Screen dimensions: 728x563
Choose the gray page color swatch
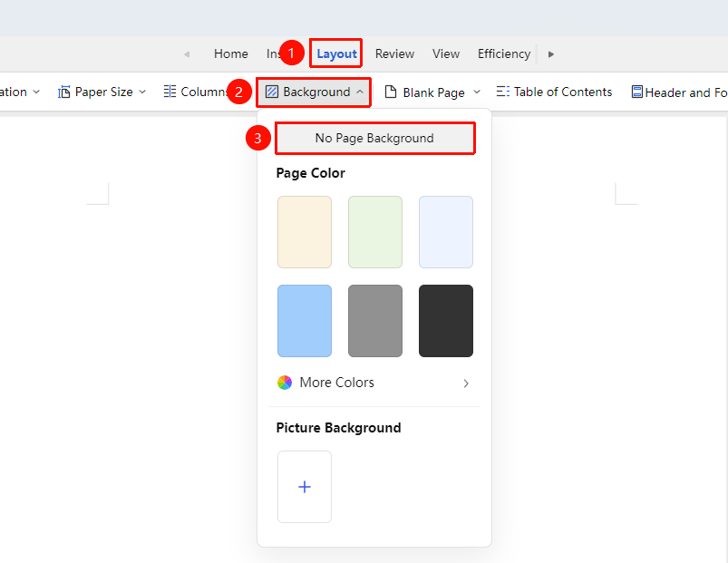click(375, 321)
